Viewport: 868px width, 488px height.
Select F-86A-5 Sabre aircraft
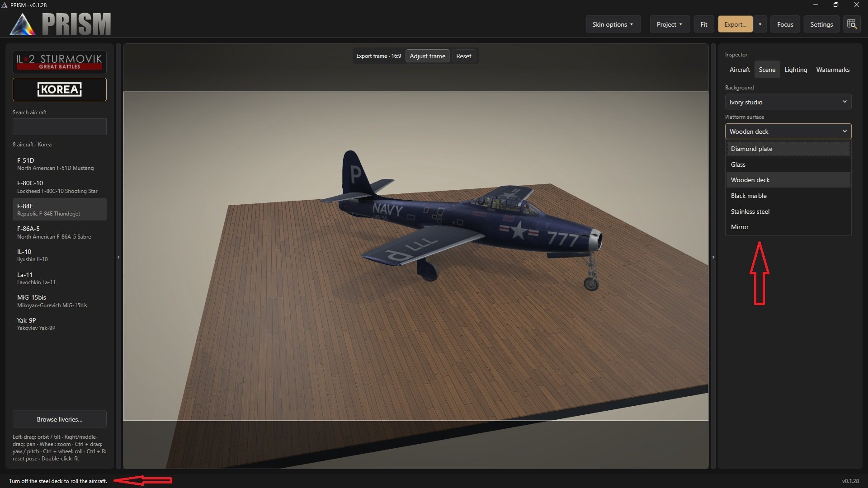point(60,232)
